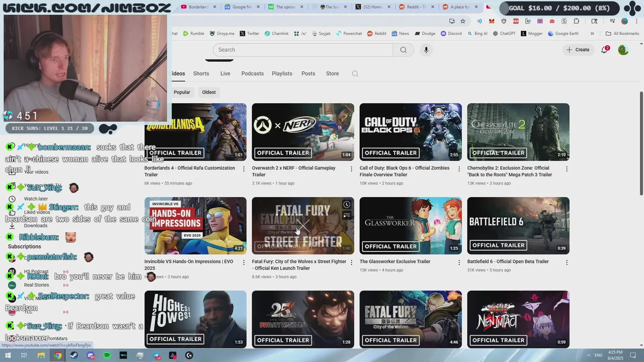Show hidden system tray icons
This screenshot has height=362, width=644.
pos(589,355)
